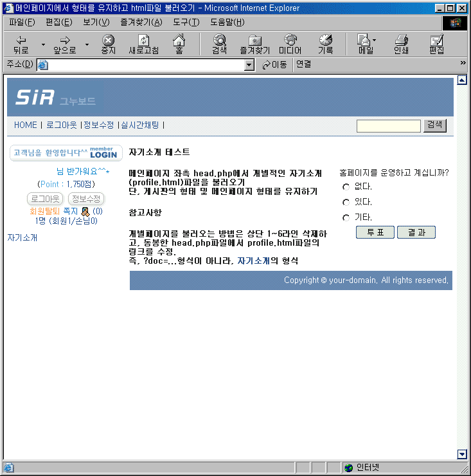Choose the 기타 poll option

(x=346, y=217)
